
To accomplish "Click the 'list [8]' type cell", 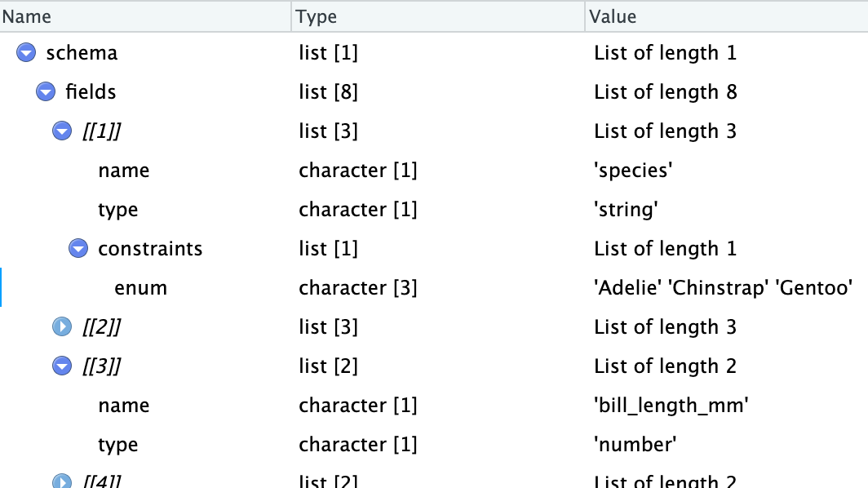I will tap(328, 92).
